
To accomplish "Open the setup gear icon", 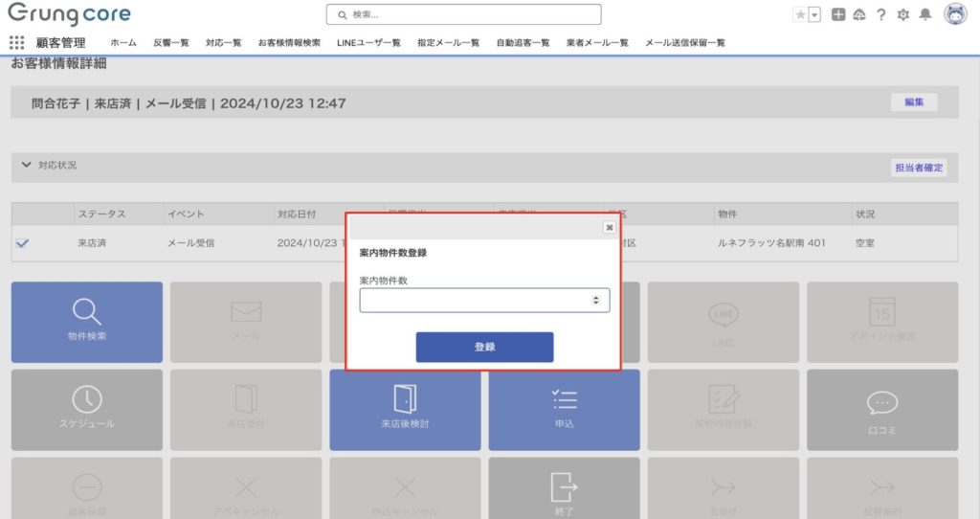I will tap(902, 14).
